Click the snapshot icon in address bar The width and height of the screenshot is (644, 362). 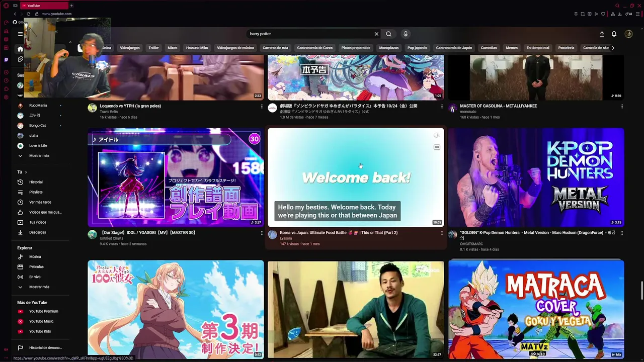click(583, 14)
